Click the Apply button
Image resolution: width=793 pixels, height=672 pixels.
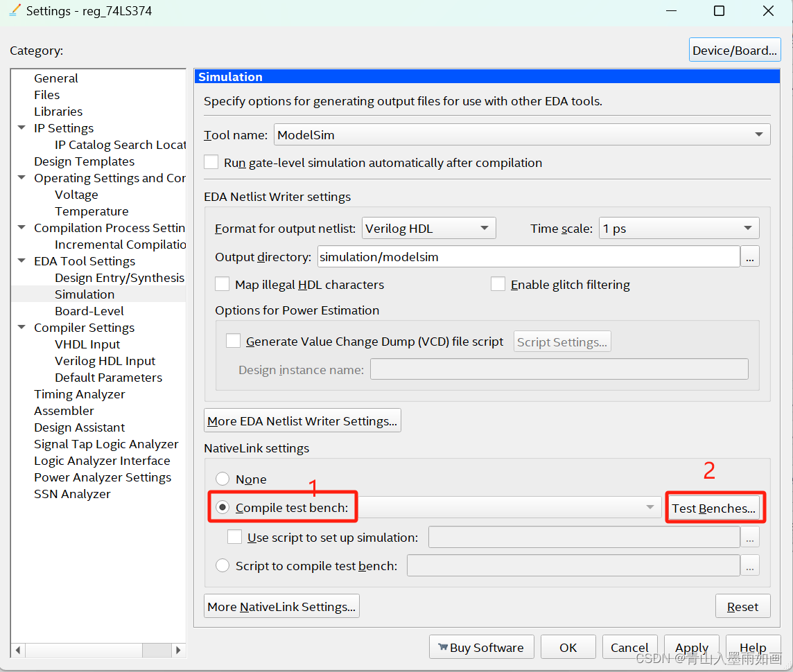coord(691,647)
